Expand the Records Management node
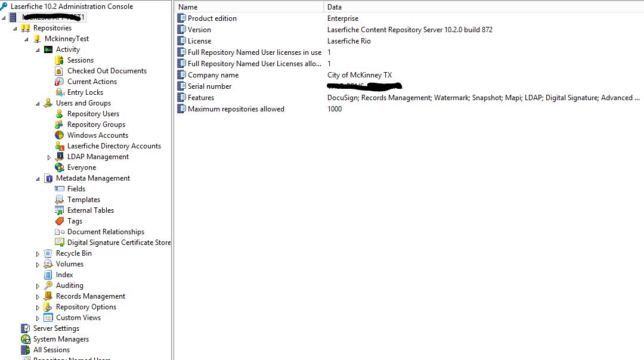644x360 pixels. click(38, 297)
